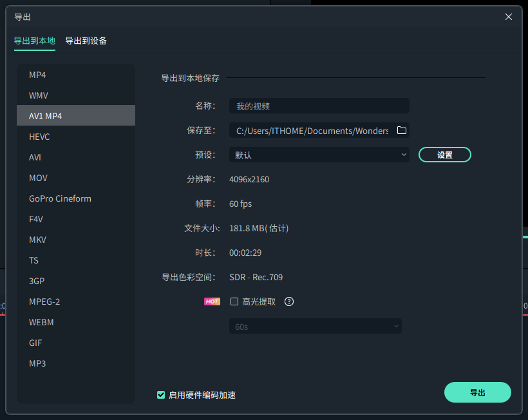Enable the 高光提取 checkbox
The height and width of the screenshot is (420, 528).
[234, 301]
